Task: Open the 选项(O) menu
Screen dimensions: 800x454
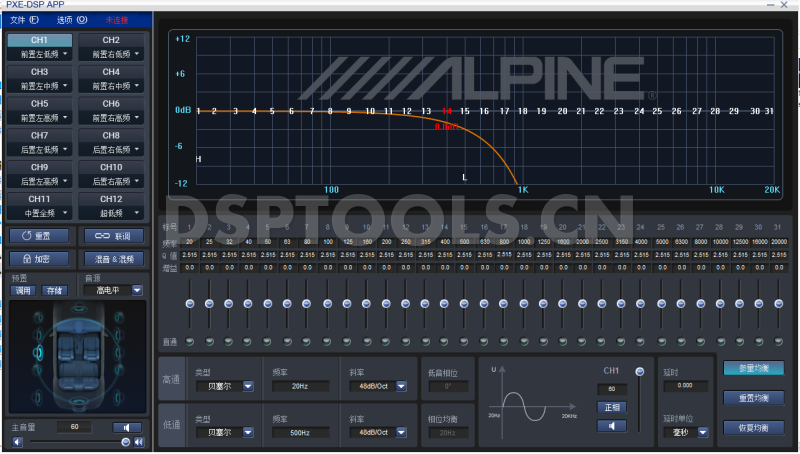Action: [x=71, y=20]
